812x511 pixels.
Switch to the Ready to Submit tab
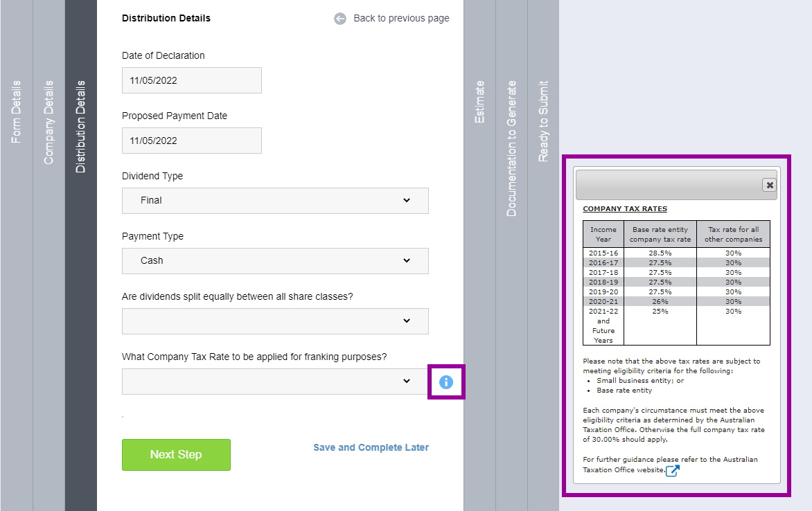coord(544,120)
